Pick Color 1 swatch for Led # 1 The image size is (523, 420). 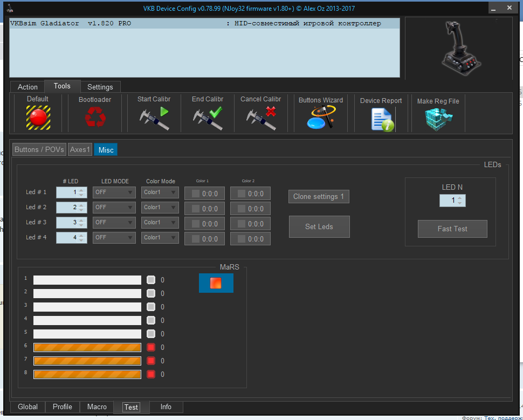pos(196,194)
